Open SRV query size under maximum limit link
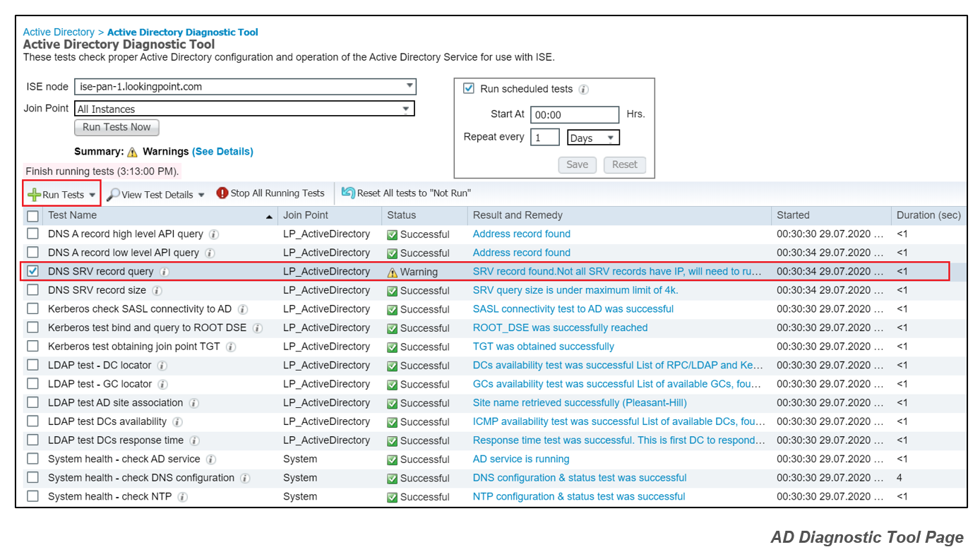980x559 pixels. click(x=575, y=291)
